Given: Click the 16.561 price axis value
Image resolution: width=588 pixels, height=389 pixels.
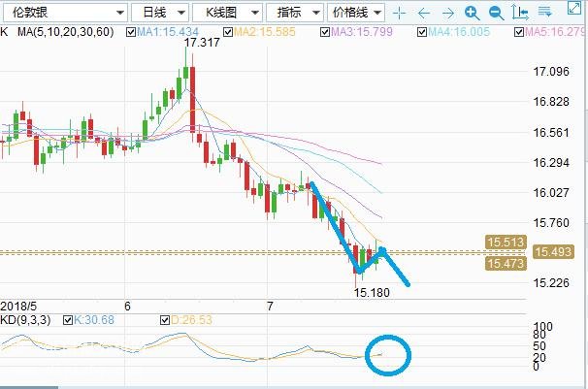Looking at the screenshot, I should (551, 132).
